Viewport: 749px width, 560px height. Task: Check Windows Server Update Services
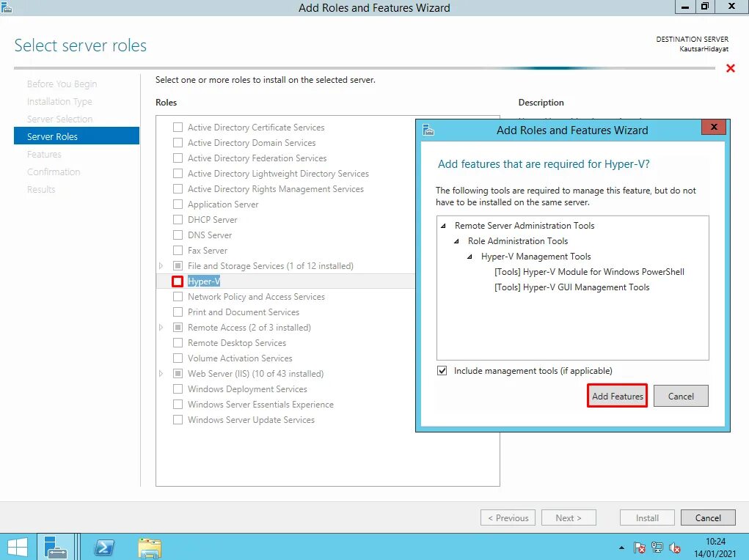point(178,420)
